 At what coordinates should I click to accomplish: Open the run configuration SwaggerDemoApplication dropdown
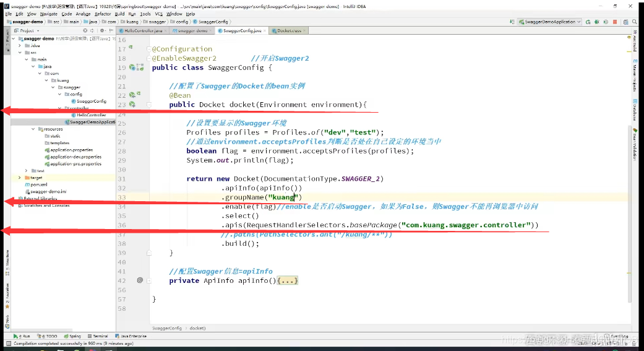(549, 22)
